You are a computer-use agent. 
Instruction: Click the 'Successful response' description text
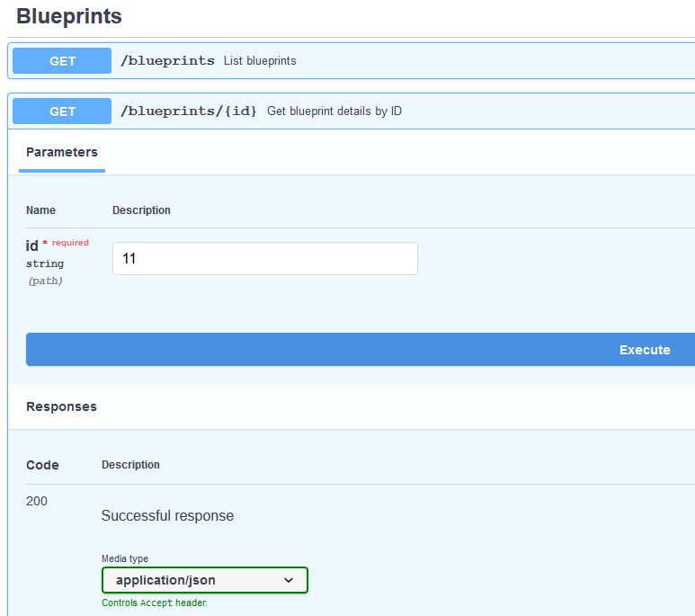point(167,516)
